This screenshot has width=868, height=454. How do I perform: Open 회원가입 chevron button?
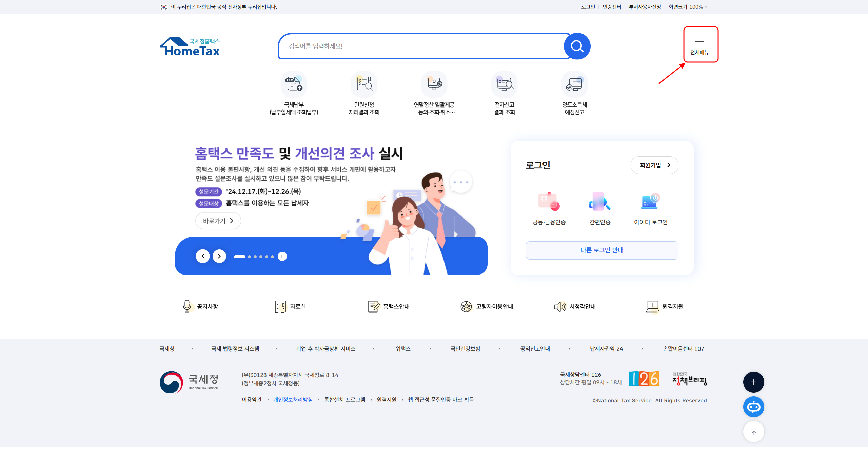tap(654, 165)
